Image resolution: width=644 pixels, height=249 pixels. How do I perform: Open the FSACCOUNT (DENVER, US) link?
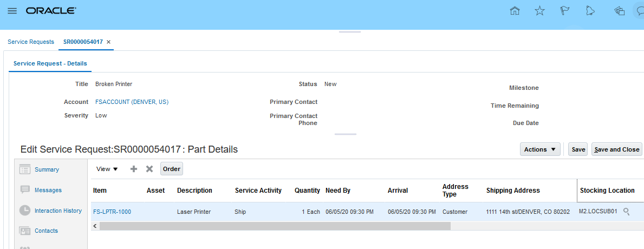coord(132,102)
